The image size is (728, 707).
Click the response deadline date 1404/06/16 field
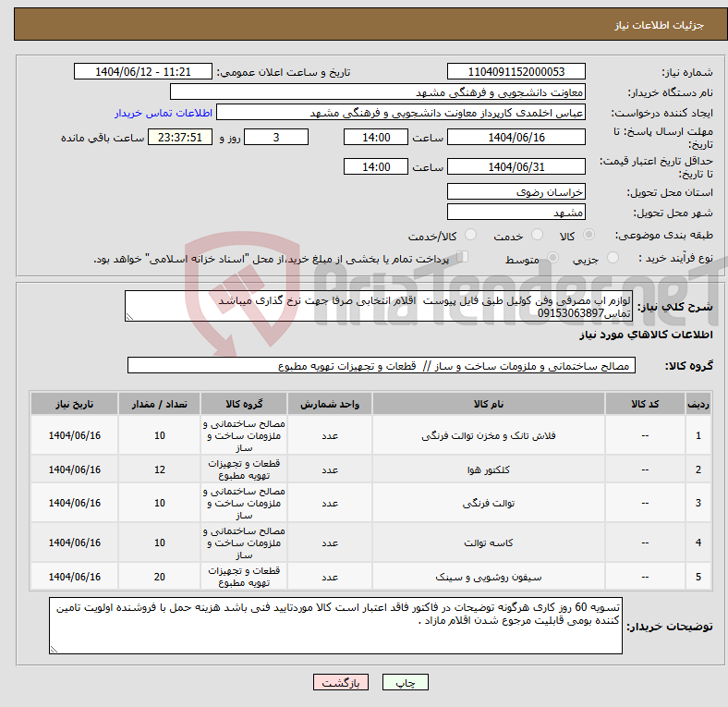516,137
